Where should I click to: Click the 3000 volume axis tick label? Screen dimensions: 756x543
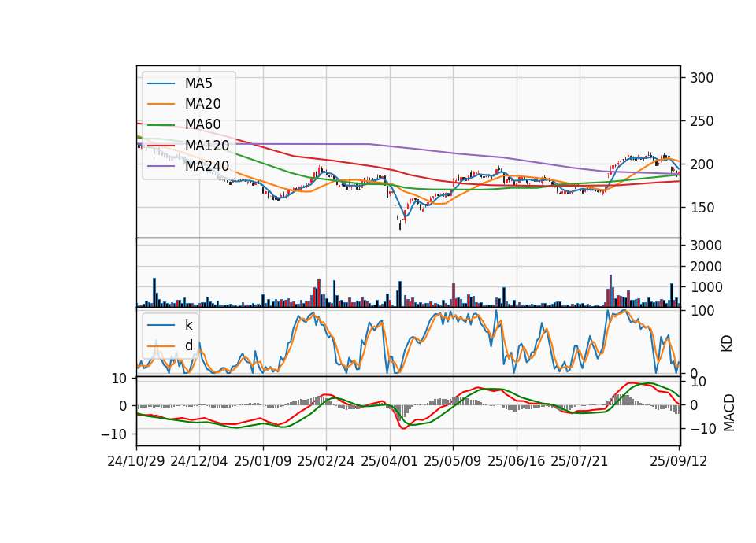(706, 246)
